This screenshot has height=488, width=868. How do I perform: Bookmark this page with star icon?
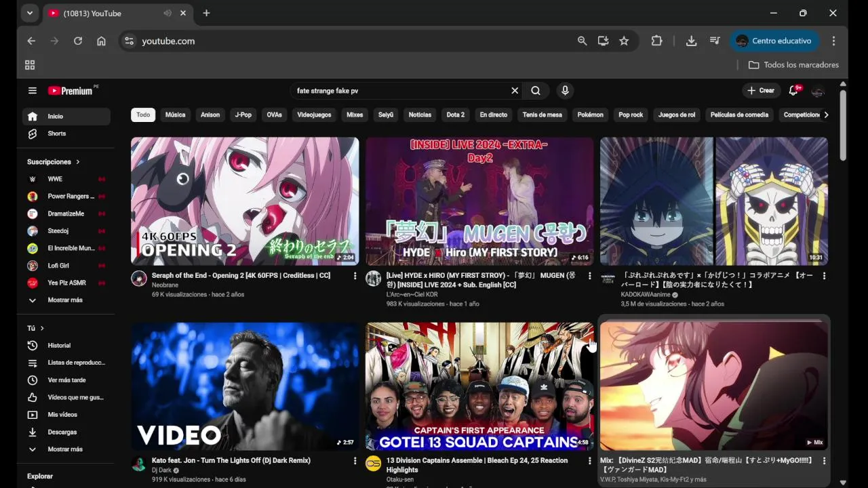[624, 41]
